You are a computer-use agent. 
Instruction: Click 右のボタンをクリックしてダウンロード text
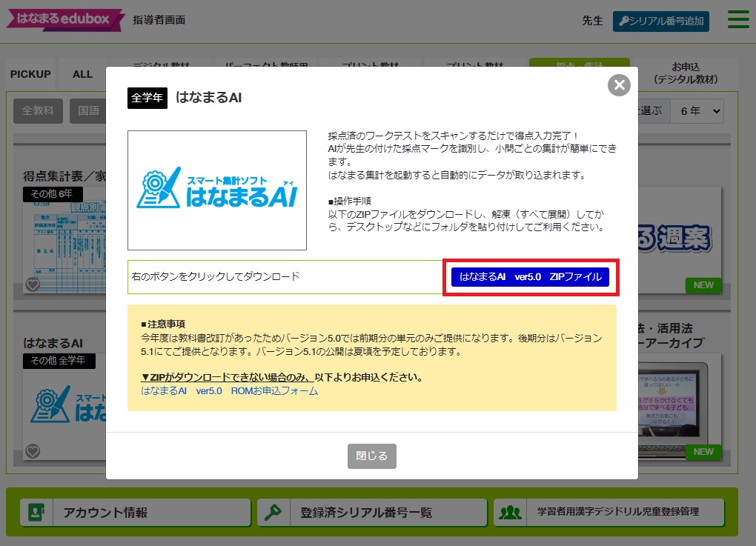pyautogui.click(x=216, y=276)
